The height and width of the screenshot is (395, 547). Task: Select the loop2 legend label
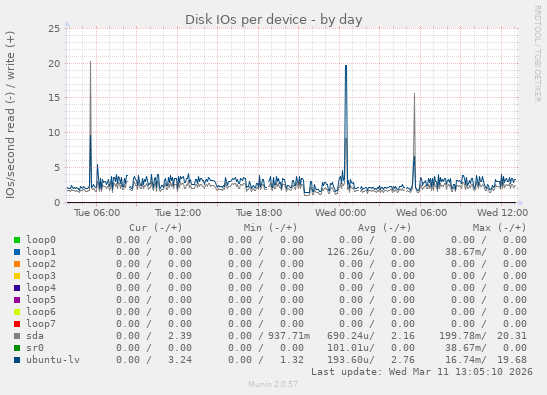[41, 263]
